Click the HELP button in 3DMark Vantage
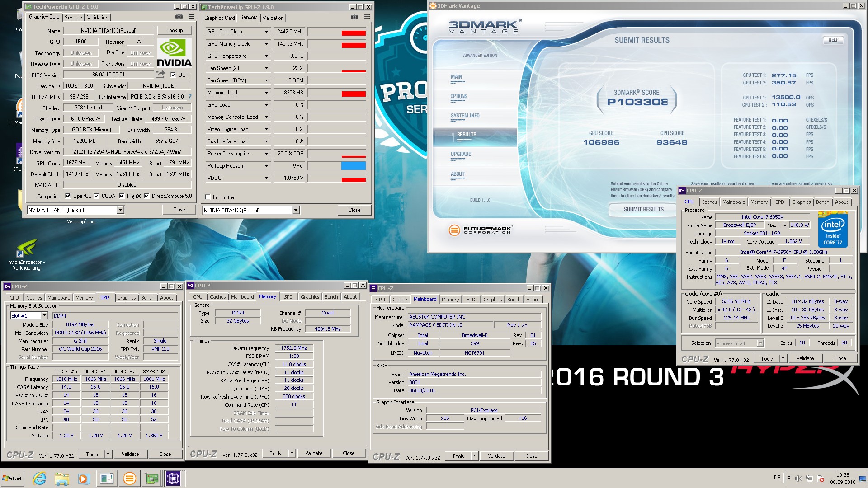The width and height of the screenshot is (868, 488). point(833,40)
